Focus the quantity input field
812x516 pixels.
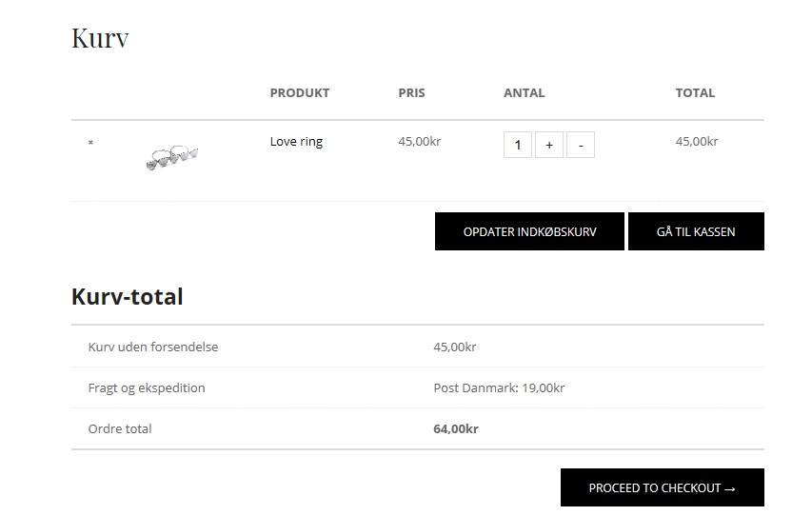(x=517, y=145)
